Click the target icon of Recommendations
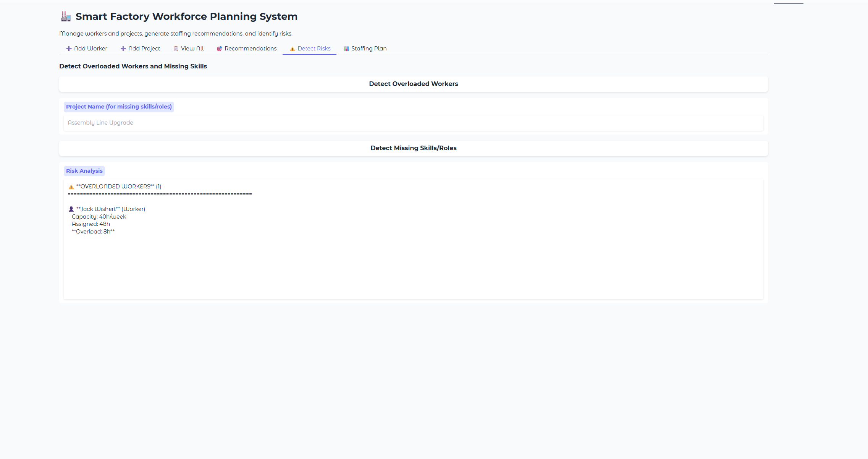The width and height of the screenshot is (868, 459). tap(220, 49)
